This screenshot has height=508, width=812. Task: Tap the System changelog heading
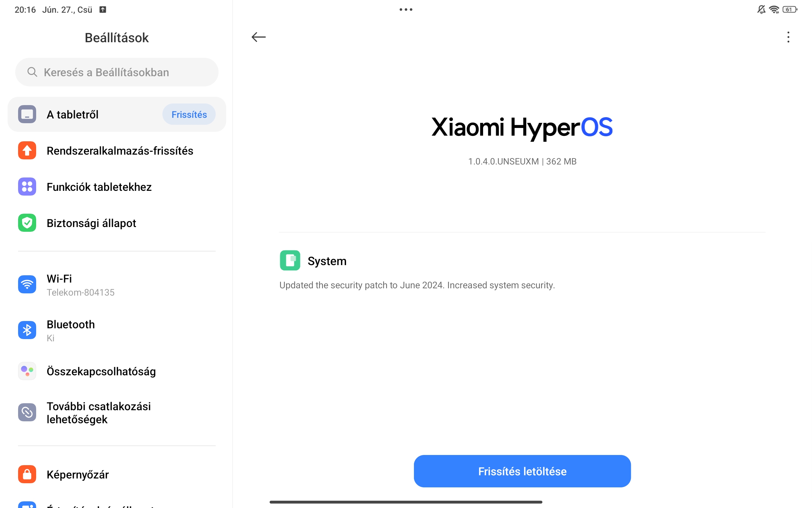click(327, 261)
